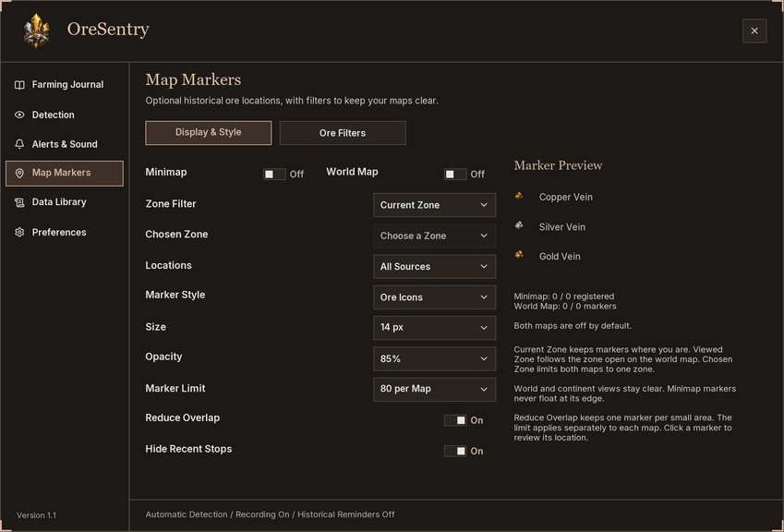Click the "World Map: 0 / 0 markers" text
The image size is (784, 532).
click(565, 307)
